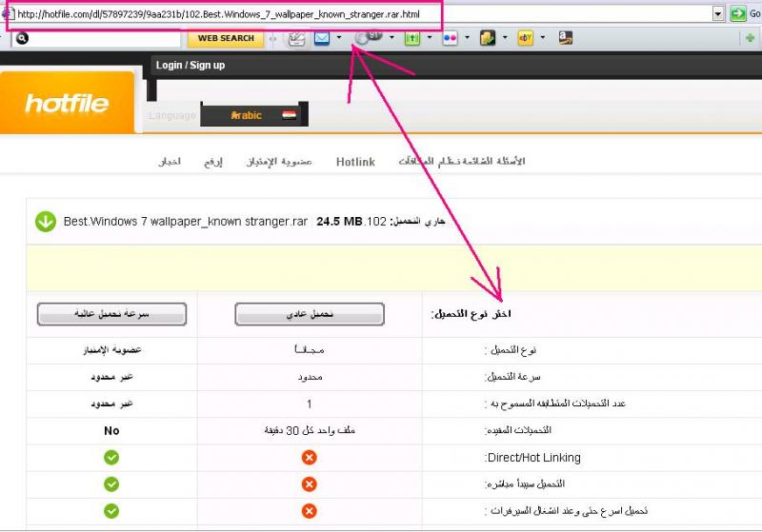
Task: Open the اخبار navigation item
Action: 170,162
